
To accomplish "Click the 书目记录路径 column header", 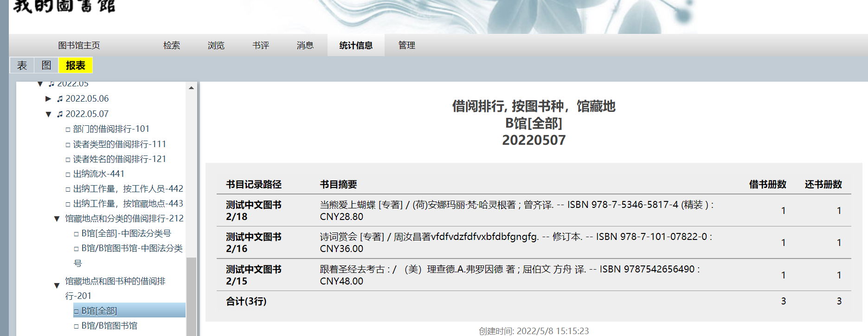I will (x=254, y=185).
